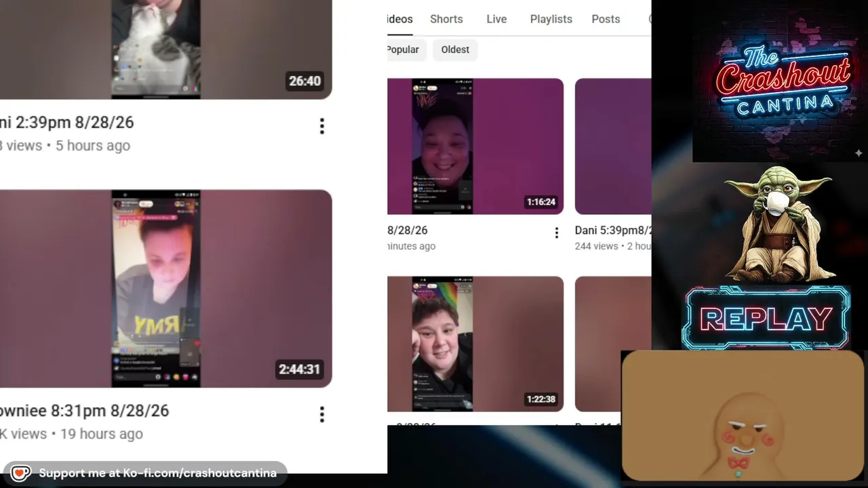Image resolution: width=868 pixels, height=488 pixels.
Task: Open video title ending "8:31pm 8/28/26"
Action: point(84,411)
